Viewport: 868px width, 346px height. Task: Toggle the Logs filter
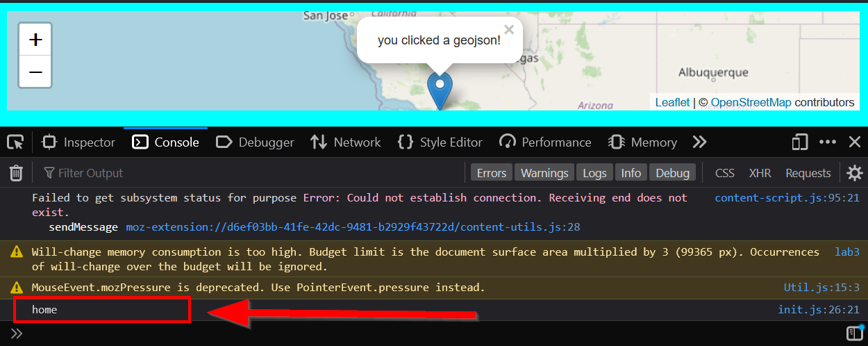(594, 173)
